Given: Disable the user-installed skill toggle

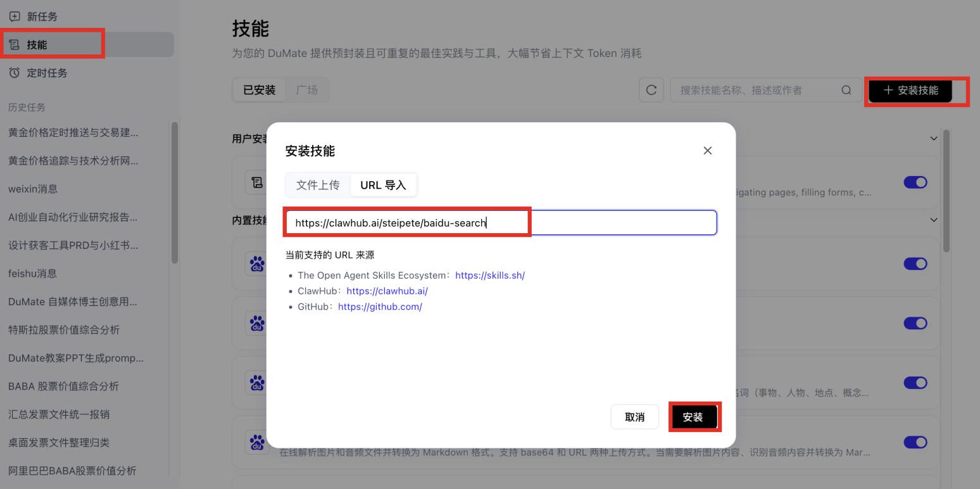Looking at the screenshot, I should (915, 182).
